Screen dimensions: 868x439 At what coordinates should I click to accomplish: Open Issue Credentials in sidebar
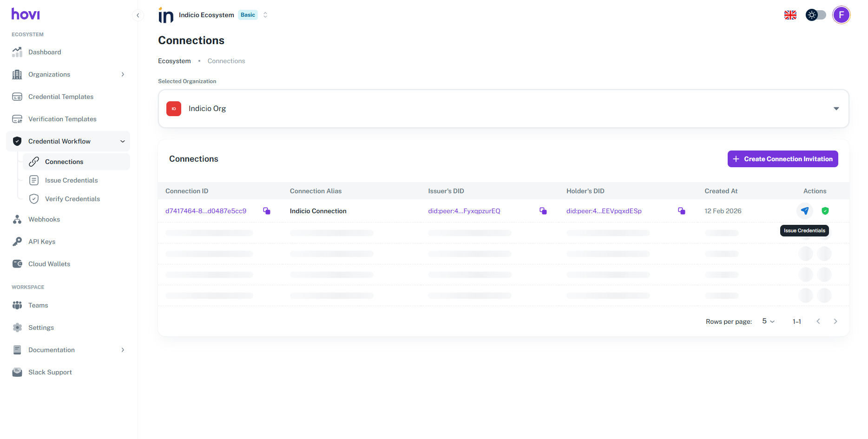[71, 180]
